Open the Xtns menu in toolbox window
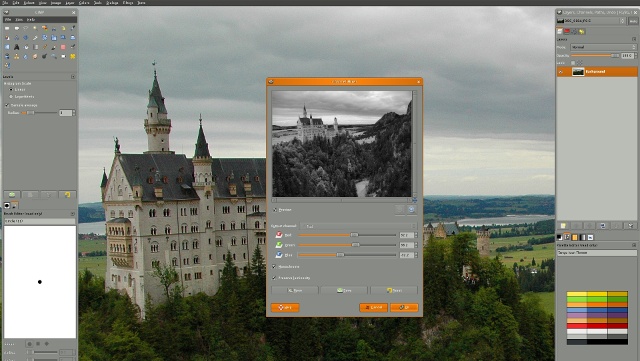The image size is (640, 361). tap(19, 20)
